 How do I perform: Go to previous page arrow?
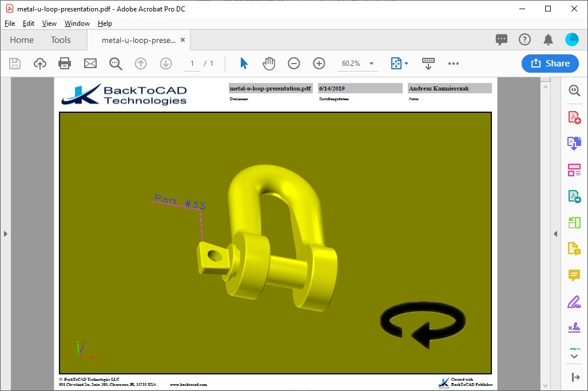[141, 64]
